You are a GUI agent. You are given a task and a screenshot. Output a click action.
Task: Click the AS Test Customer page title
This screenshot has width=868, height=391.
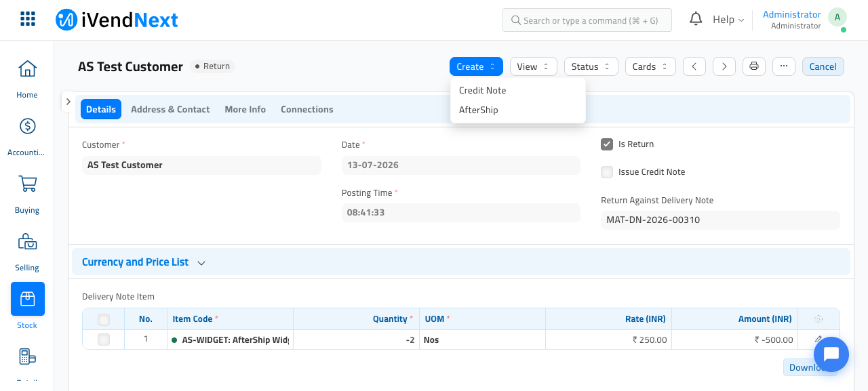(x=130, y=66)
